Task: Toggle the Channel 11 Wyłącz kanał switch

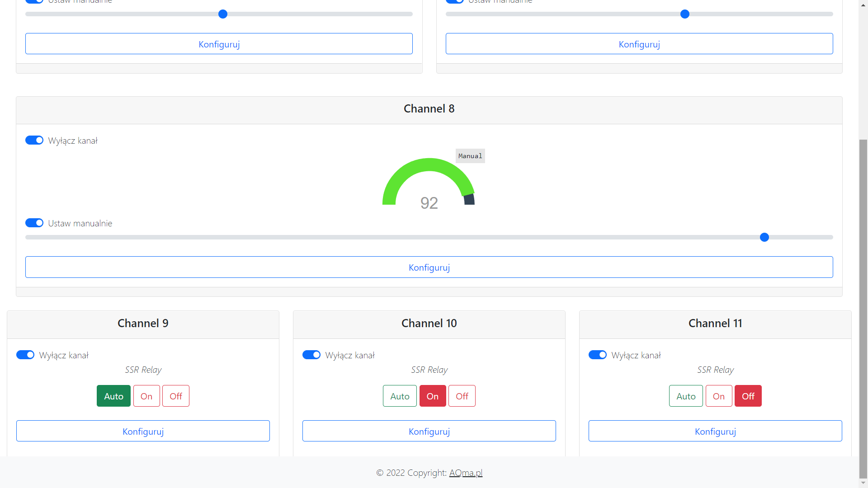Action: pos(598,355)
